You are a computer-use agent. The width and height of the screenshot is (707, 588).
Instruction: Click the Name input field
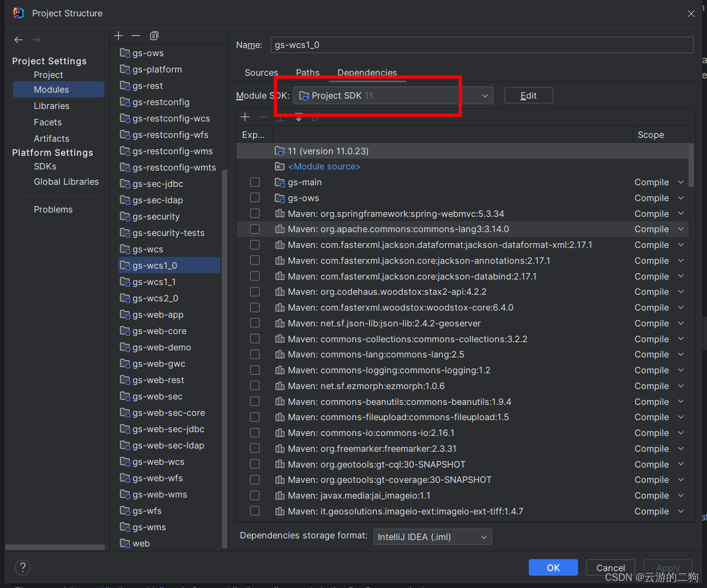(x=482, y=45)
